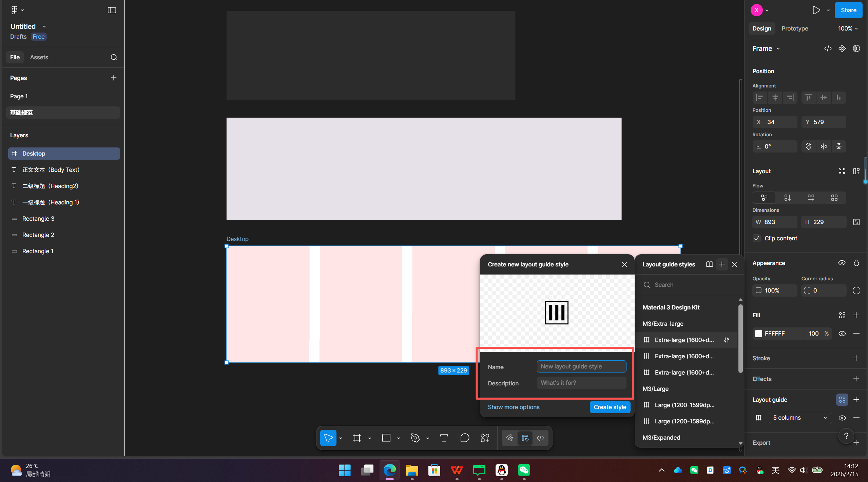Click the Dev Mode code icon in toolbar

540,438
